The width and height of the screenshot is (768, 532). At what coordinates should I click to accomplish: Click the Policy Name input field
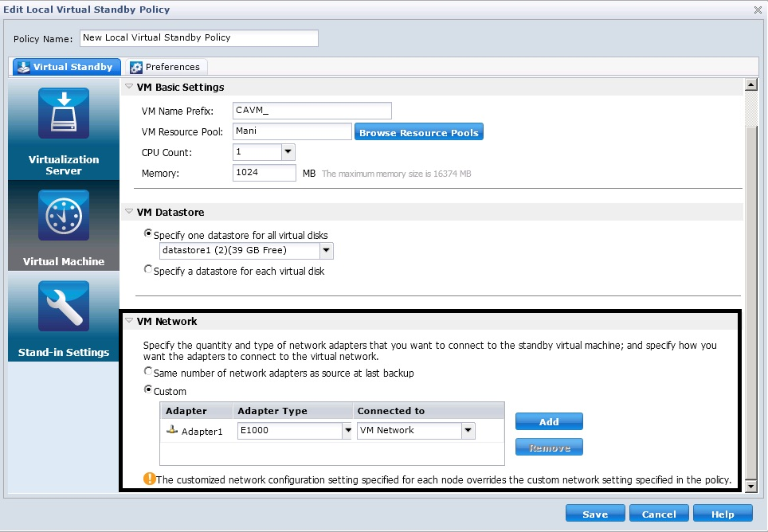coord(199,38)
